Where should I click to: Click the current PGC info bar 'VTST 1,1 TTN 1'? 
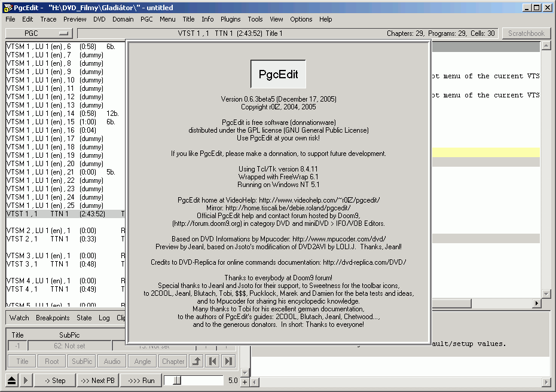coord(287,33)
